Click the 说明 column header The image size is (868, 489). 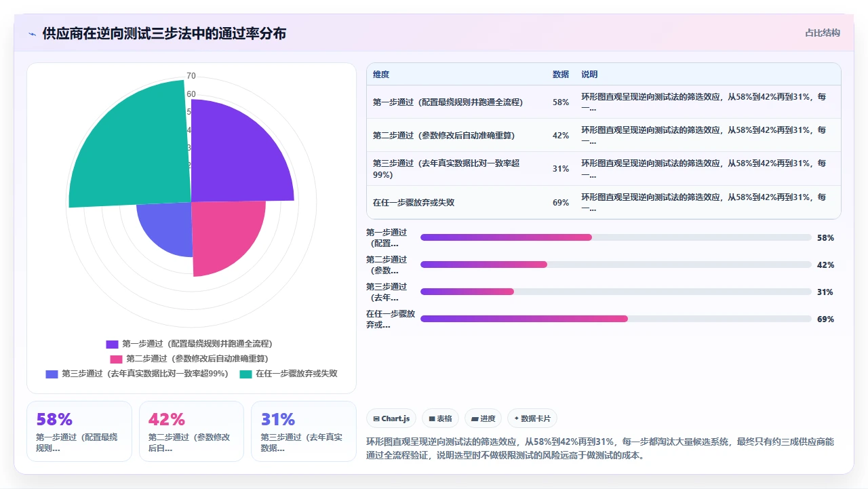click(x=589, y=75)
